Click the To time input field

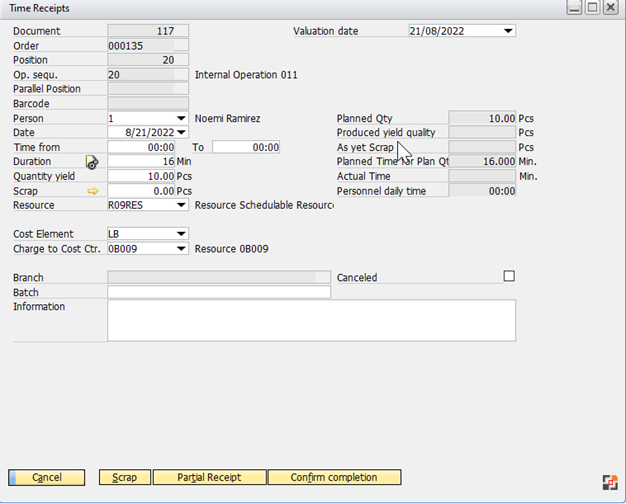pyautogui.click(x=246, y=147)
